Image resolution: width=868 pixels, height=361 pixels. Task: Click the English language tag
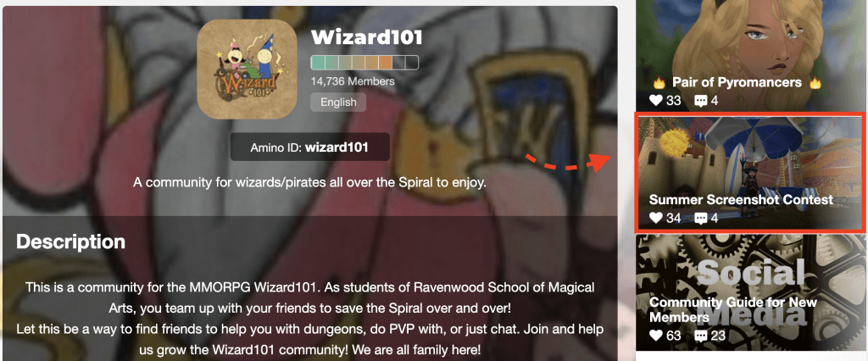point(338,103)
